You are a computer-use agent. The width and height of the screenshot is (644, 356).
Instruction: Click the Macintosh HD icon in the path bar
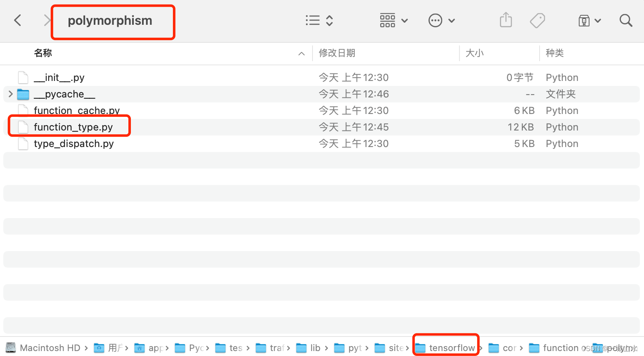click(10, 347)
